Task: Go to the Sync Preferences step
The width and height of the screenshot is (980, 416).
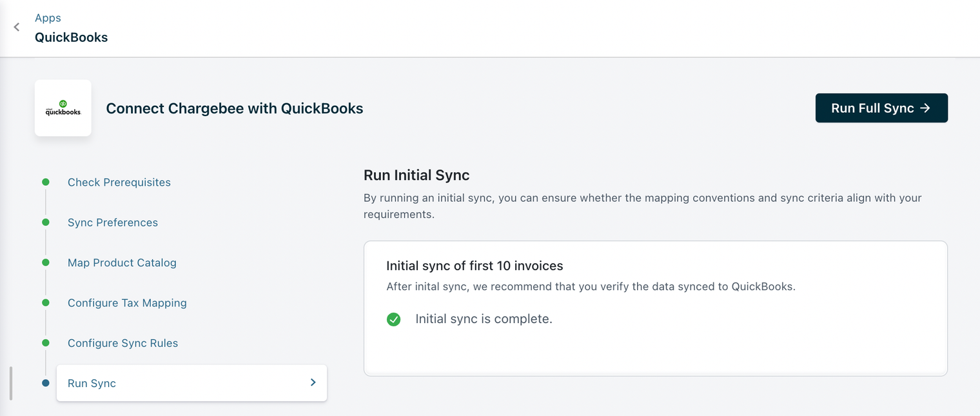Action: coord(113,223)
